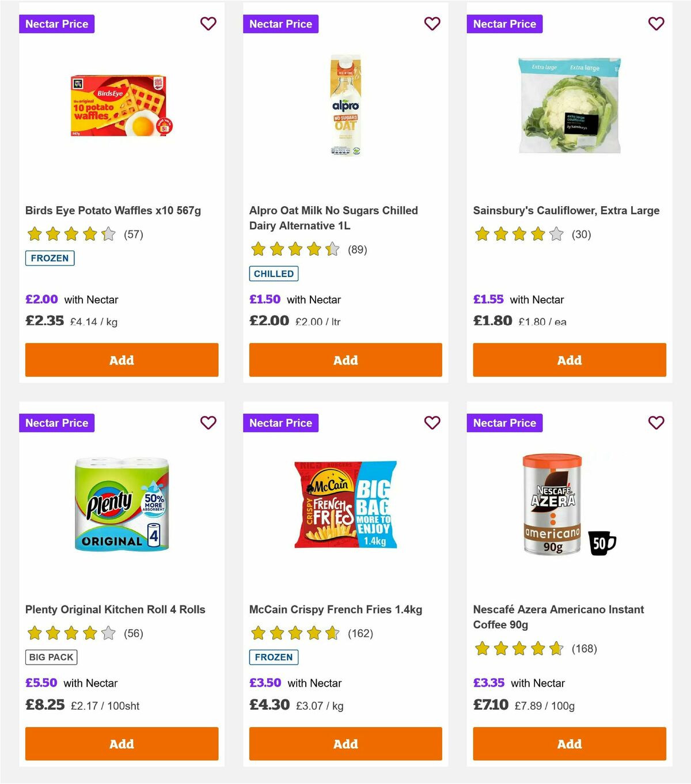
Task: Click the CHILLED tag on Alpro milk
Action: (x=274, y=274)
